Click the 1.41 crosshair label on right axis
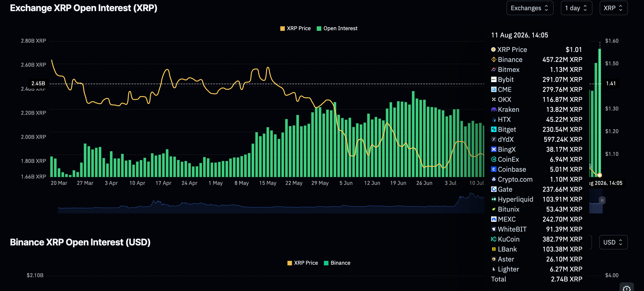 611,83
